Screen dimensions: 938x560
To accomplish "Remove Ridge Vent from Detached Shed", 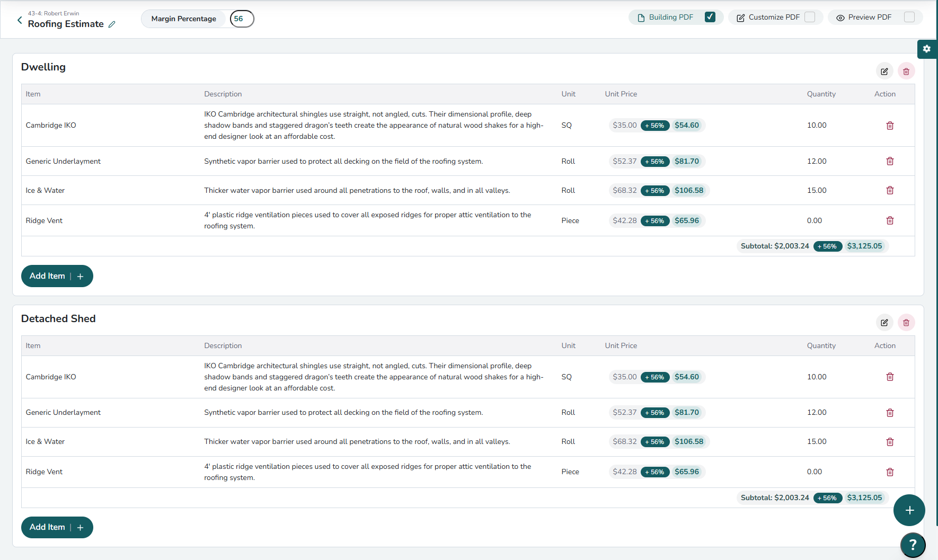I will [890, 472].
